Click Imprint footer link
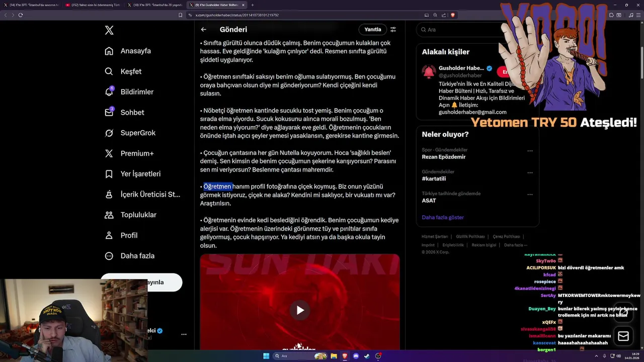This screenshot has width=644, height=362. pos(428,245)
